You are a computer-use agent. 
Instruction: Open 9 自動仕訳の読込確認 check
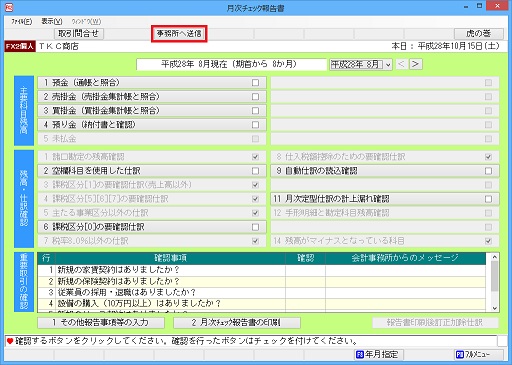pos(385,171)
